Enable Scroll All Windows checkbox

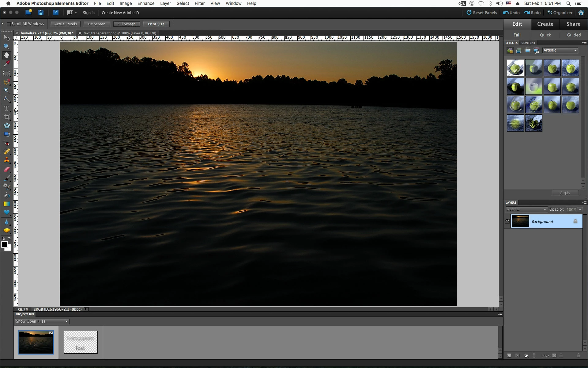pos(9,24)
